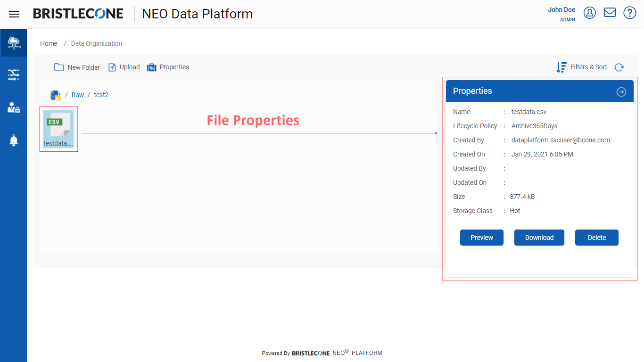Click the refresh icon

[619, 67]
